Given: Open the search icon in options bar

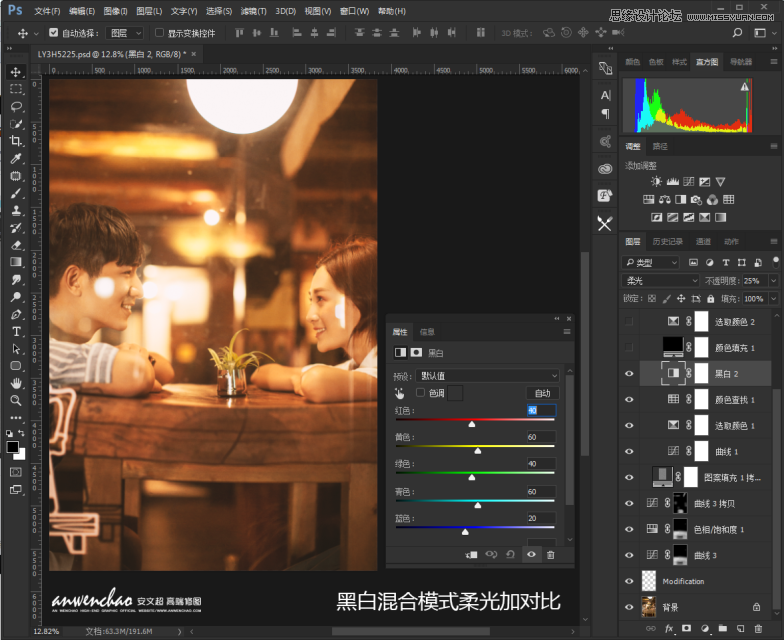Looking at the screenshot, I should click(737, 33).
